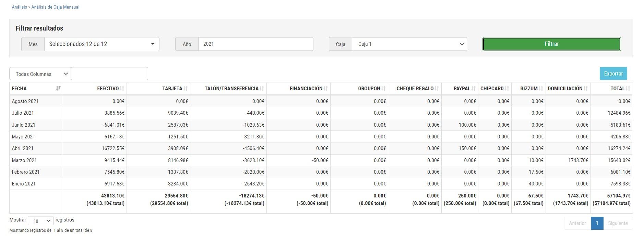Click the 100.00€ PayPal value
644x238 pixels.
(467, 125)
